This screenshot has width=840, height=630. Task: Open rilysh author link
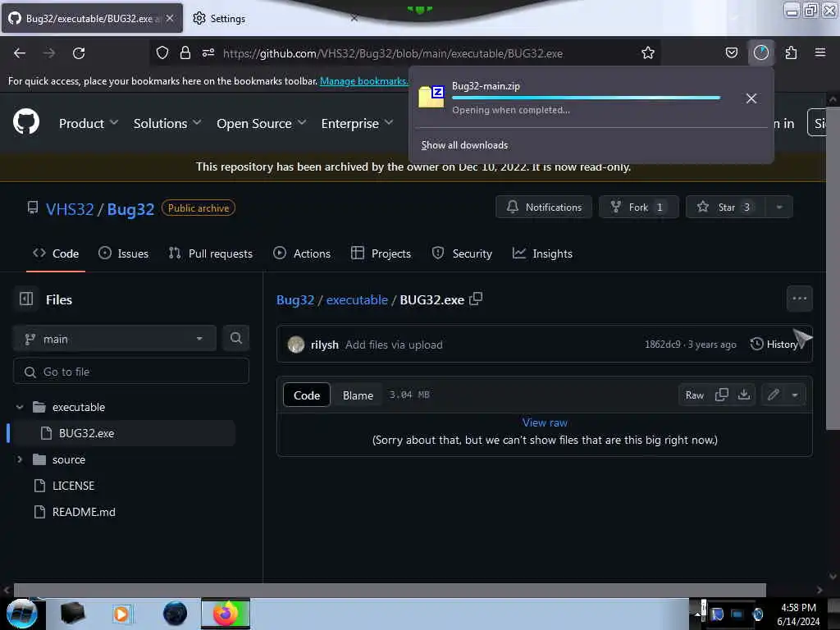click(x=325, y=345)
